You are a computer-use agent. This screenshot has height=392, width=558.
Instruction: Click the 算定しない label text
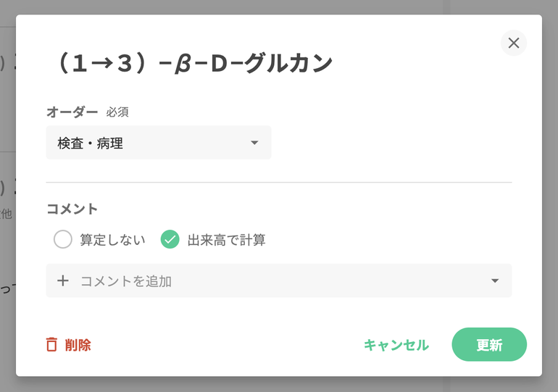click(x=112, y=240)
